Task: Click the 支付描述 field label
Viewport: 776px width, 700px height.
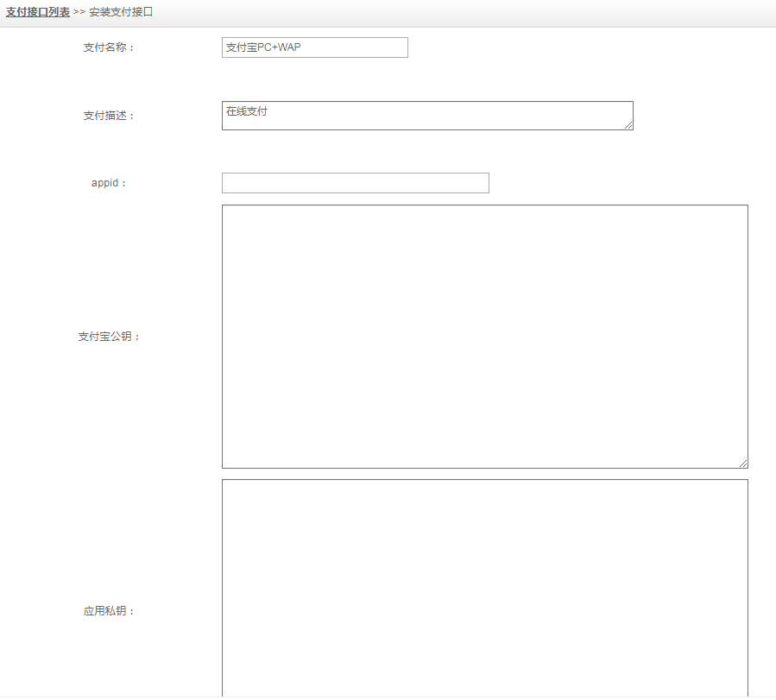Action: [109, 116]
